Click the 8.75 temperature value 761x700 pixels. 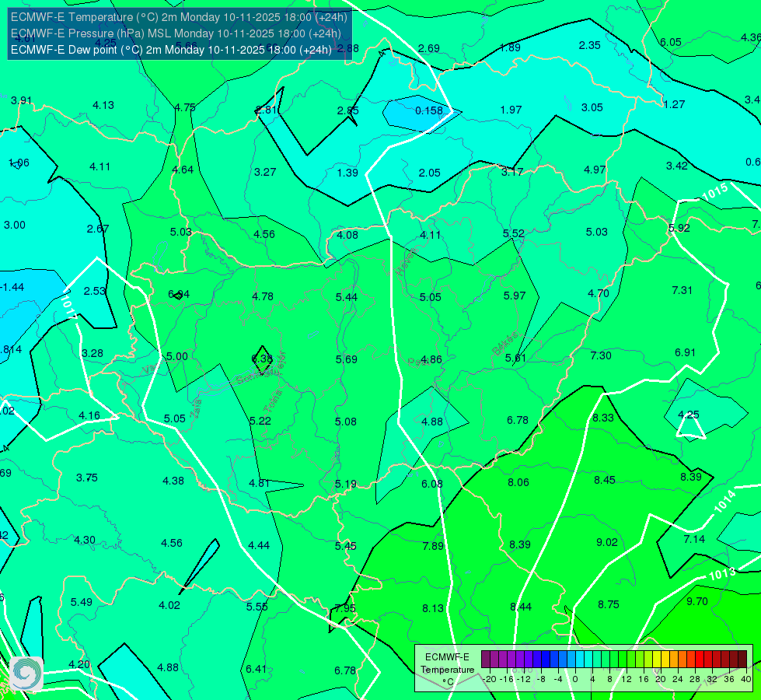pyautogui.click(x=609, y=604)
